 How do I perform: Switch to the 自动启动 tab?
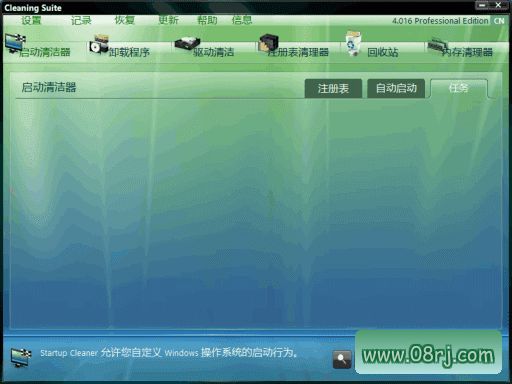[x=396, y=88]
